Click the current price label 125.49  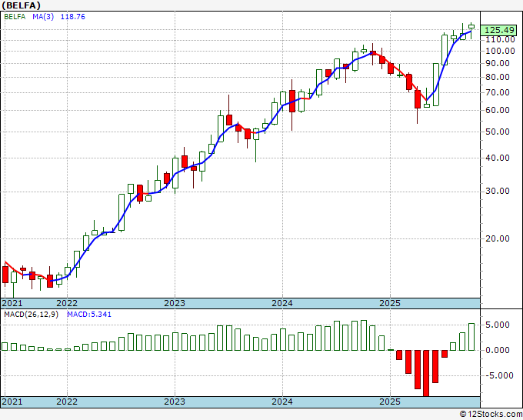point(499,30)
